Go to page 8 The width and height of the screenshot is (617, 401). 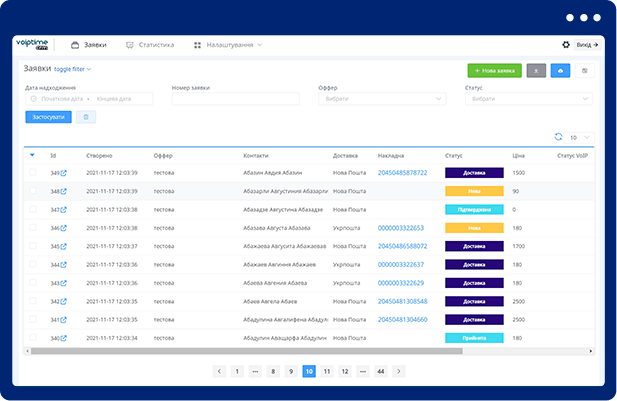(273, 371)
